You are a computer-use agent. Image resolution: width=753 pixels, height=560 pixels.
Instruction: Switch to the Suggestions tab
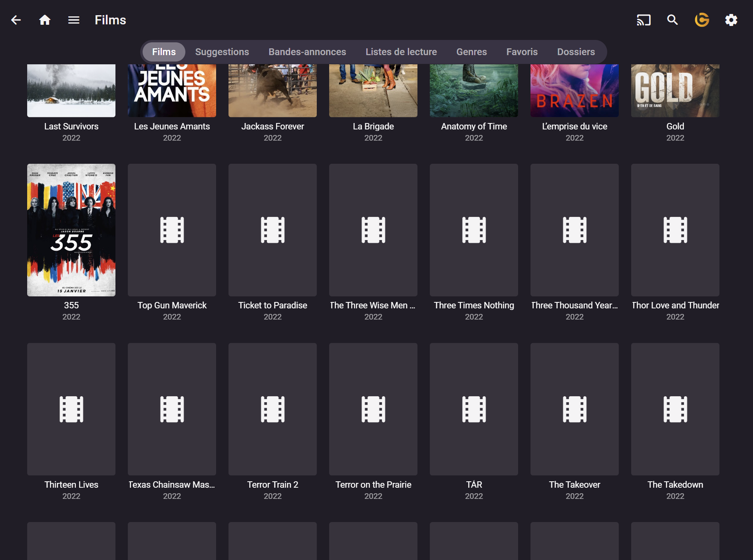(x=222, y=52)
